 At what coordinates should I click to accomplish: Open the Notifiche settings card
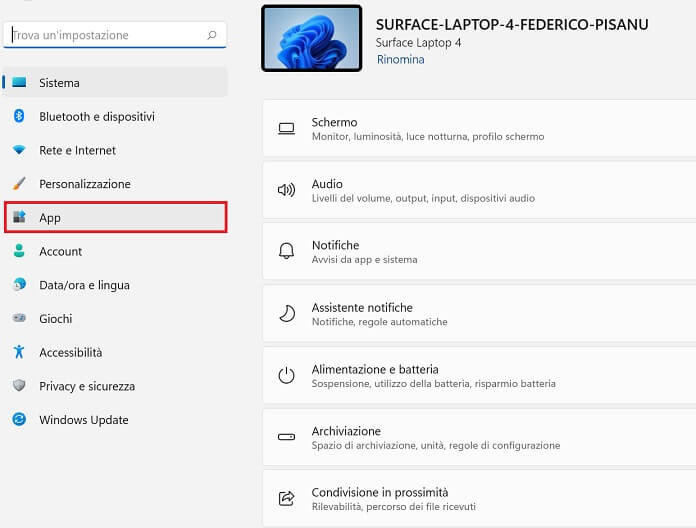479,252
